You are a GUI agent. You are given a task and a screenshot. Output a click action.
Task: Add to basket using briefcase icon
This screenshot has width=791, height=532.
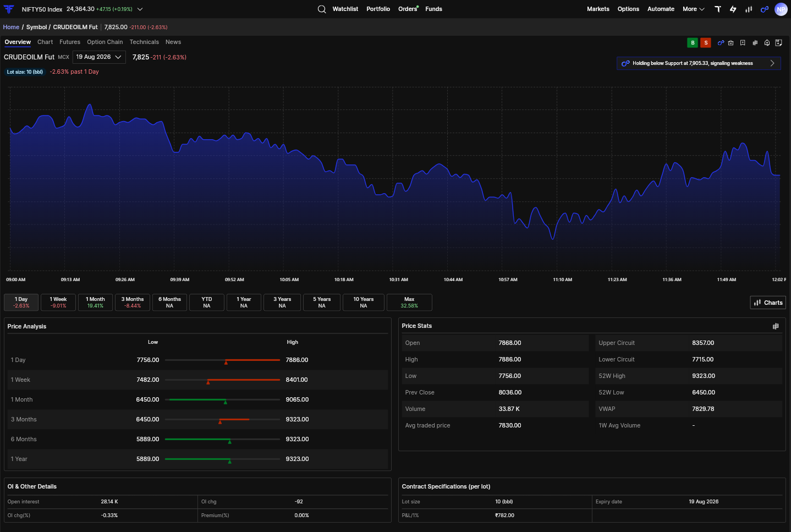tap(731, 42)
